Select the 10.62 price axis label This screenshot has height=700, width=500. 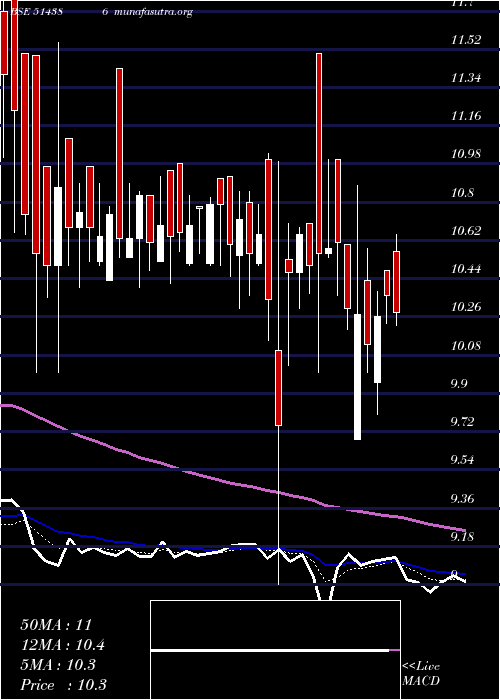467,231
